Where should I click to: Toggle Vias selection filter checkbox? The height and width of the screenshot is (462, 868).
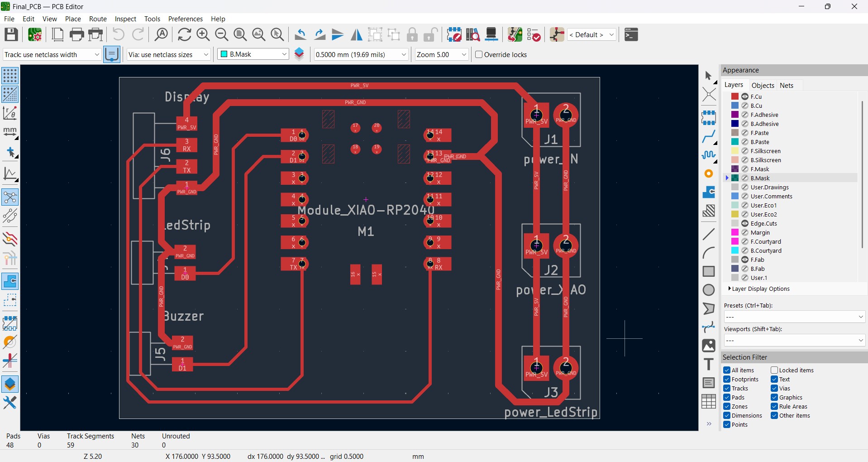point(774,388)
